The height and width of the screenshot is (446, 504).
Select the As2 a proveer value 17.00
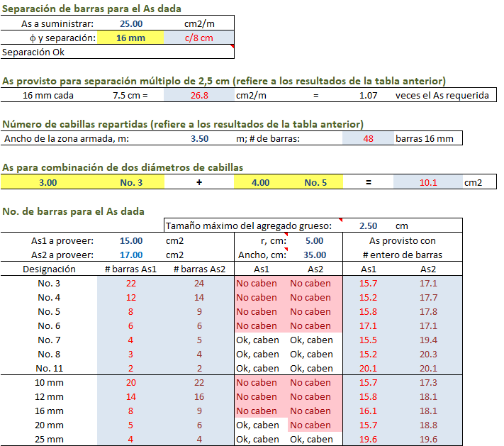131,255
